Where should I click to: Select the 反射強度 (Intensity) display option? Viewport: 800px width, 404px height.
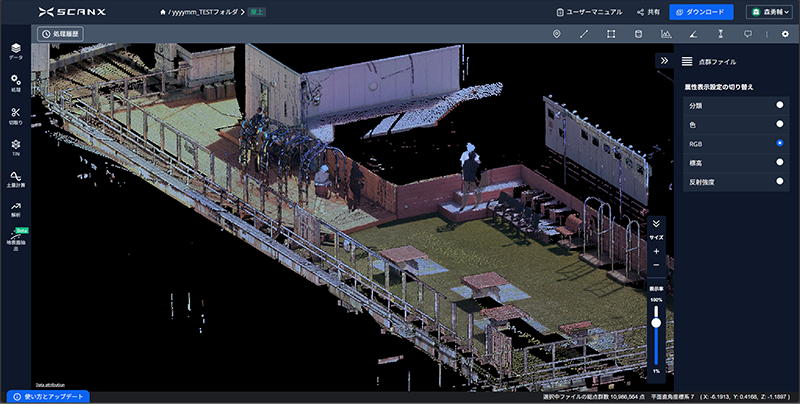779,182
